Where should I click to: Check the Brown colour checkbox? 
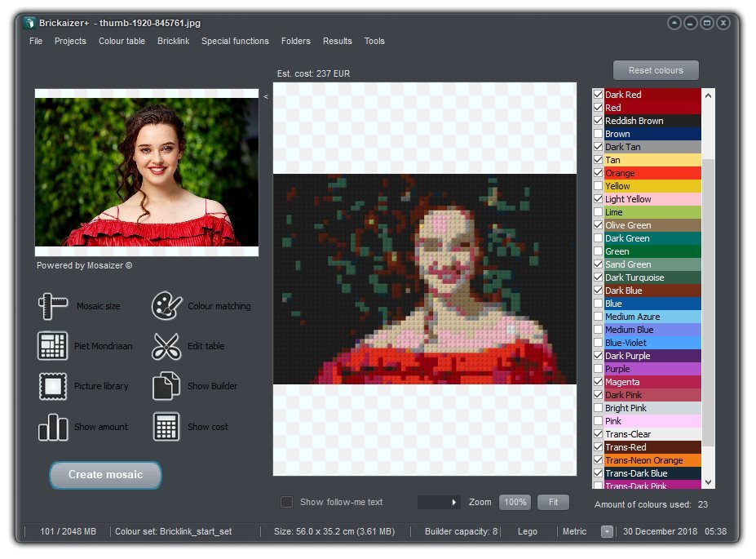599,134
